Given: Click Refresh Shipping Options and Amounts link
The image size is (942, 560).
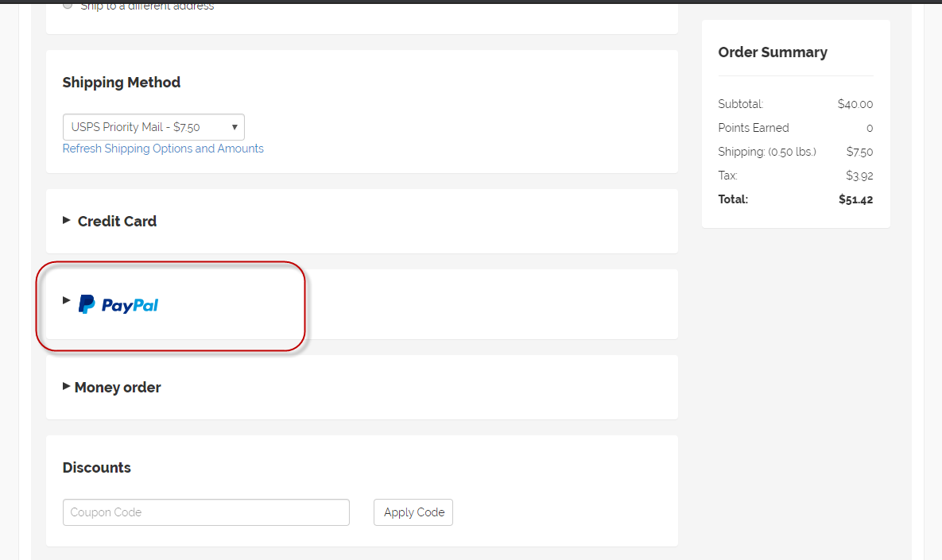Looking at the screenshot, I should tap(163, 149).
